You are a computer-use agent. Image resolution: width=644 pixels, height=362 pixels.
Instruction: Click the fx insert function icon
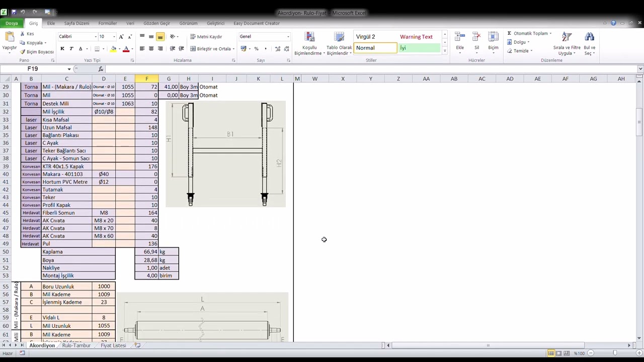pos(101,69)
